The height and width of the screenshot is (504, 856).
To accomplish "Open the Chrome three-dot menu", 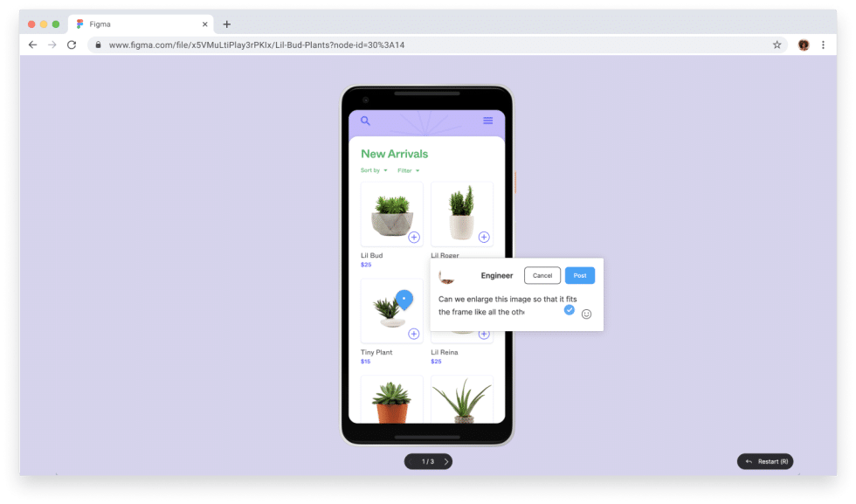I will point(823,44).
